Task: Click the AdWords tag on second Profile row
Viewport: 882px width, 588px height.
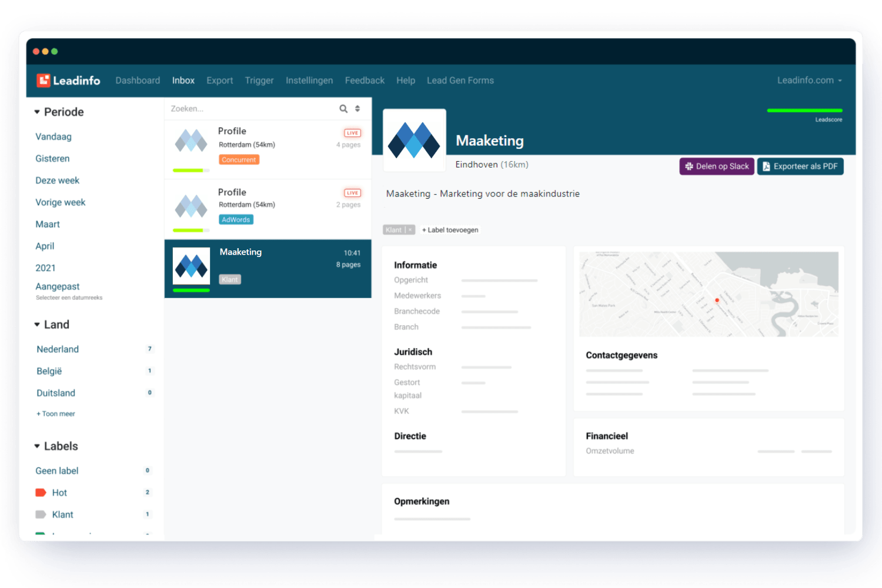Action: (236, 220)
